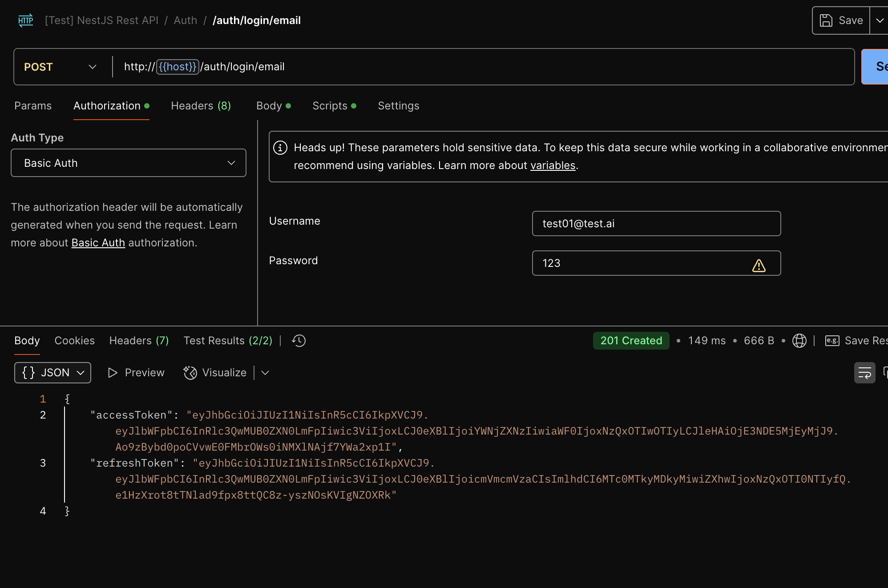Click the Visualize response icon
Viewport: 888px width, 588px height.
pos(190,373)
